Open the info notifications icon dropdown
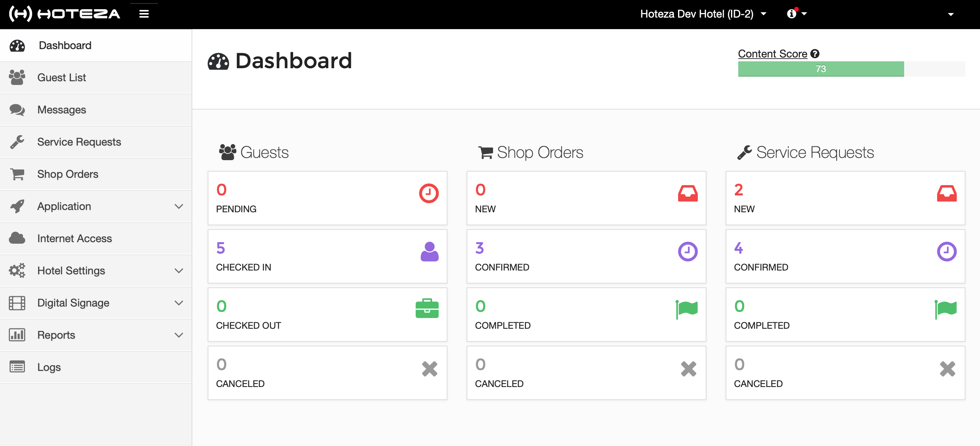The image size is (980, 446). [796, 14]
